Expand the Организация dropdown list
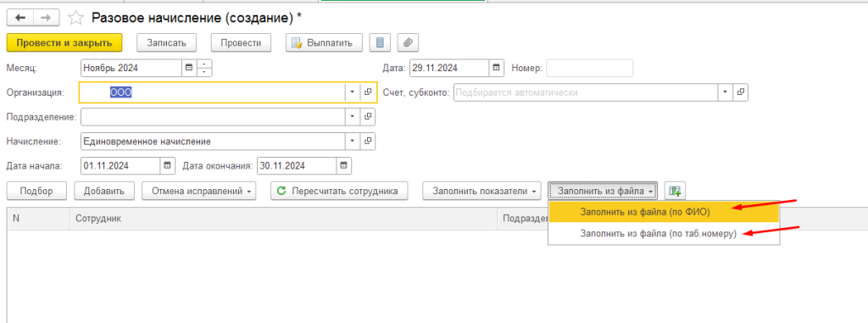Viewport: 868px width, 323px height. pyautogui.click(x=353, y=92)
